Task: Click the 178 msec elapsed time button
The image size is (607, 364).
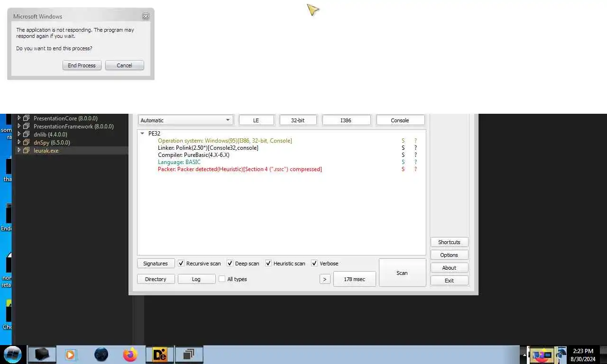Action: 355,279
